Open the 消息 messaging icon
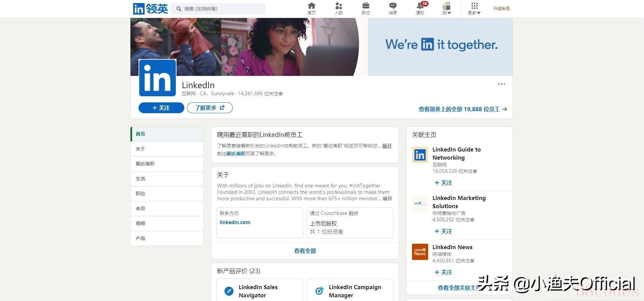This screenshot has height=301, width=644. (393, 8)
